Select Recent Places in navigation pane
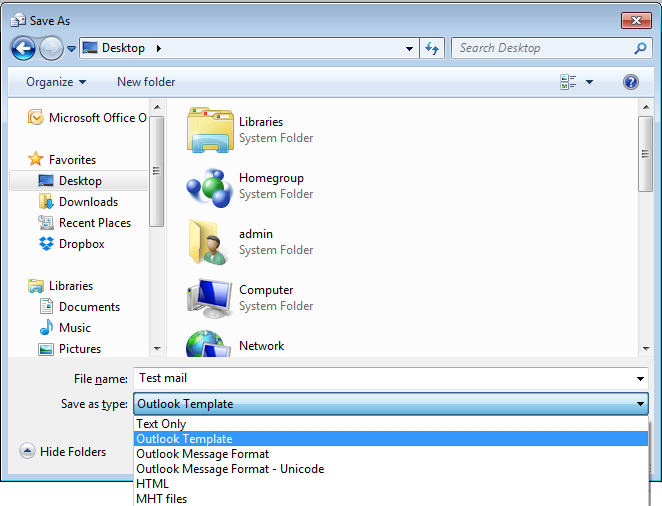The height and width of the screenshot is (506, 662). 95,223
